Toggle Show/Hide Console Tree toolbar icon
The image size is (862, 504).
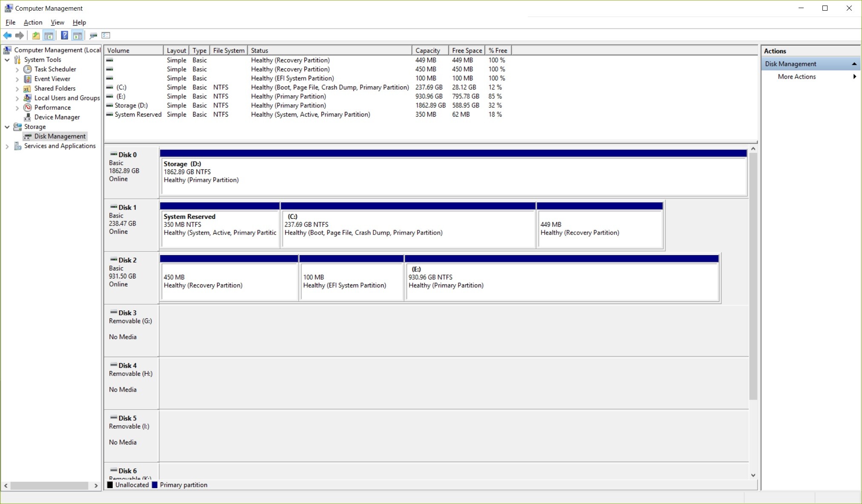point(49,35)
